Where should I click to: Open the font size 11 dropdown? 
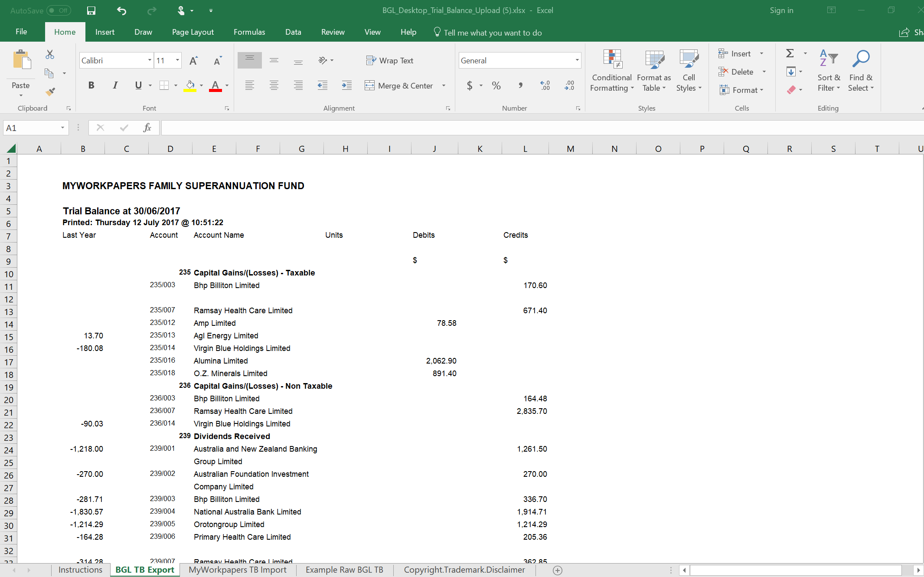[177, 60]
